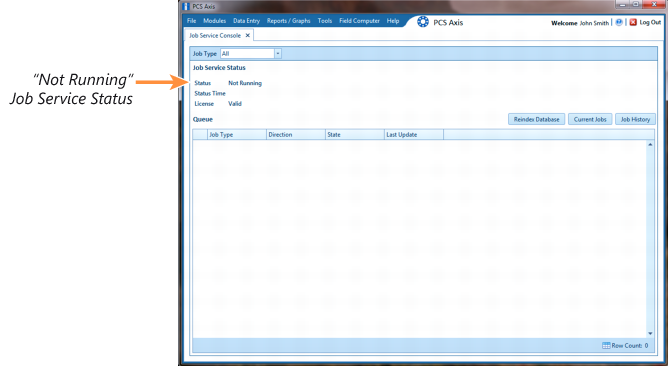
Task: Expand the Job Type dropdown arrow
Action: [x=278, y=54]
